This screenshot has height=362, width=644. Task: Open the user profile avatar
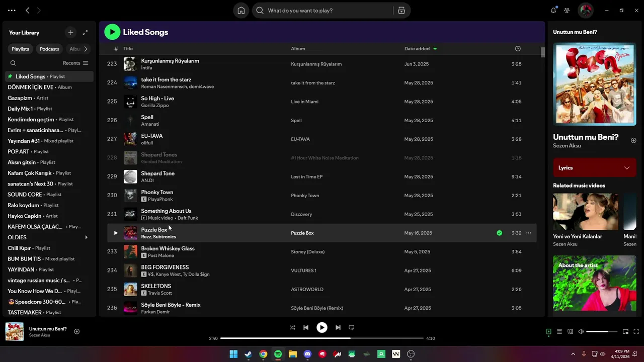coord(586,10)
